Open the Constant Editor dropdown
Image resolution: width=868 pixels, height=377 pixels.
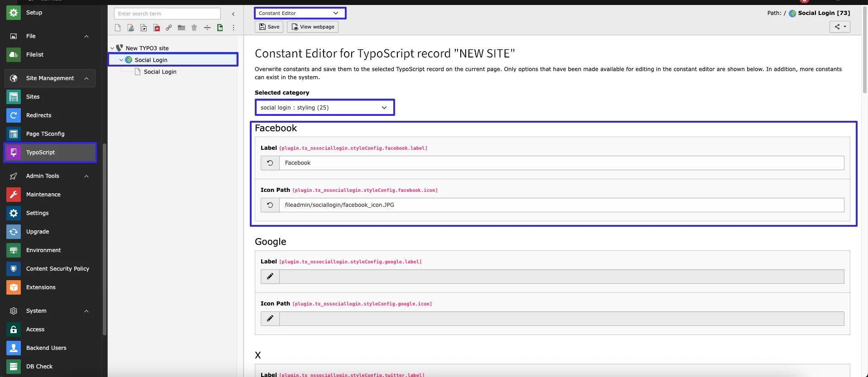[x=300, y=13]
